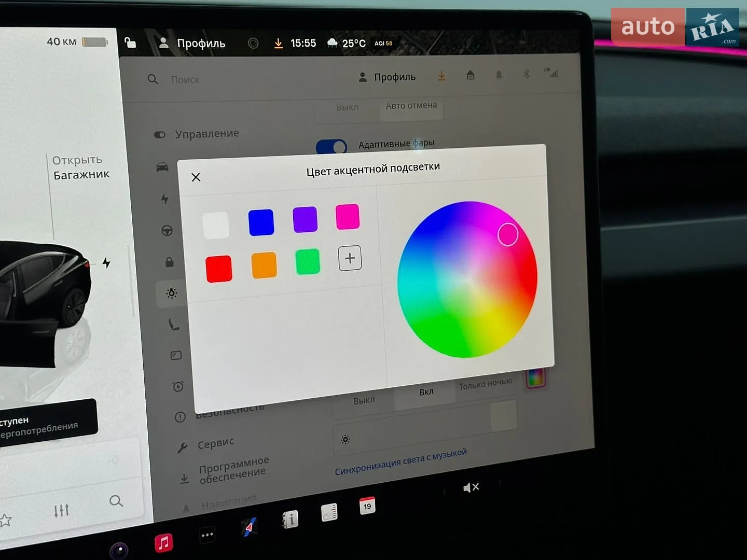Open the charging lightning settings section
Image resolution: width=747 pixels, height=560 pixels.
pos(164,199)
